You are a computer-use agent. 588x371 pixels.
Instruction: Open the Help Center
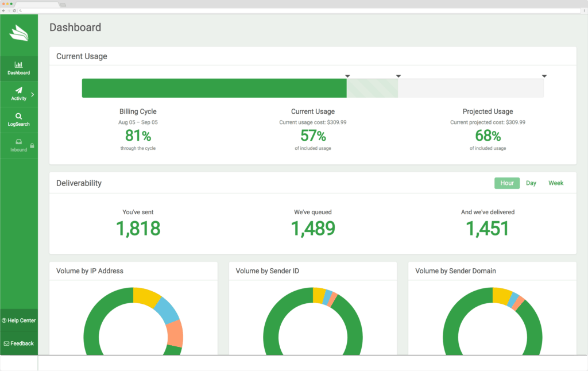[19, 320]
